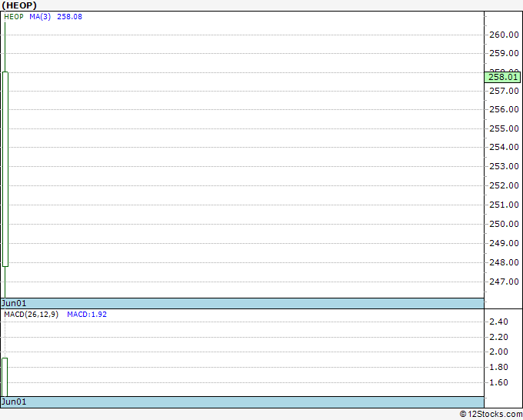523x420 pixels.
Task: Click the MACD:1.92 value label
Action: tap(87, 315)
